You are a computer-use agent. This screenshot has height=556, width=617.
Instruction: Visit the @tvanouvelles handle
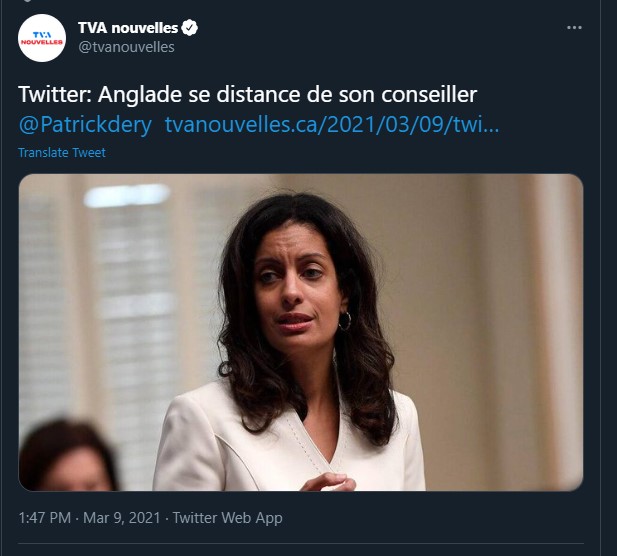pyautogui.click(x=126, y=47)
